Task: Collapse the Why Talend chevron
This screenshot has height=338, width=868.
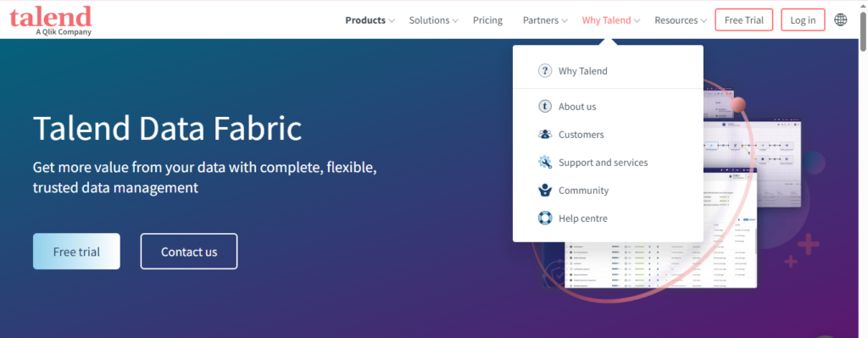Action: click(637, 21)
